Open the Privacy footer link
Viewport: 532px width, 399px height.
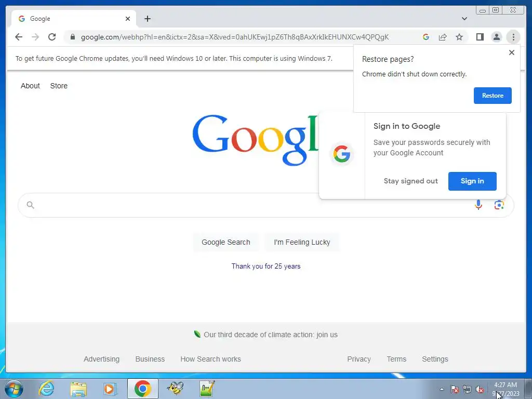358,359
